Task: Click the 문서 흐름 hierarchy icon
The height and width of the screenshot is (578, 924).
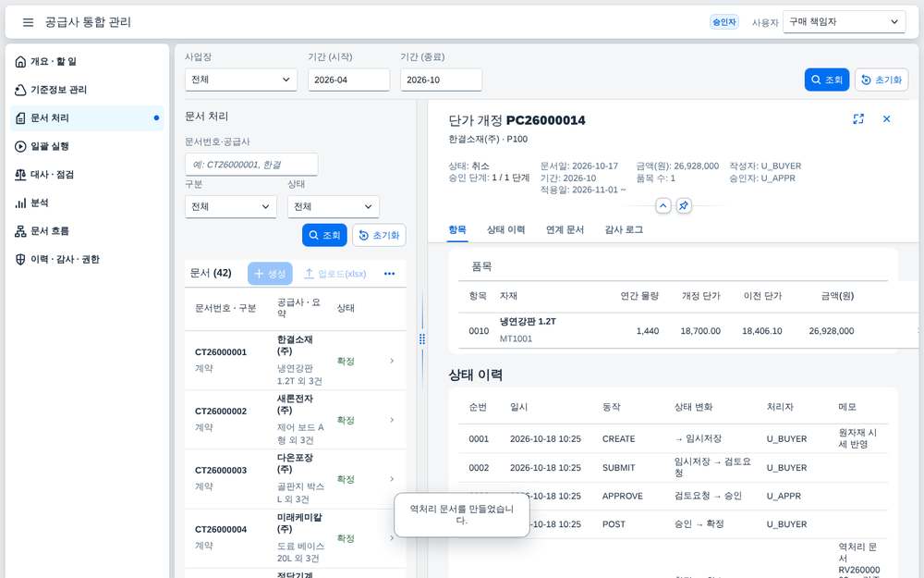Action: (x=20, y=231)
